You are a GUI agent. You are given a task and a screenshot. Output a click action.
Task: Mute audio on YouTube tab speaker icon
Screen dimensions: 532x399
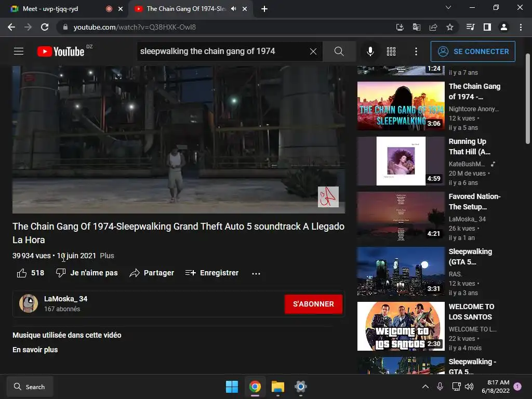(233, 9)
